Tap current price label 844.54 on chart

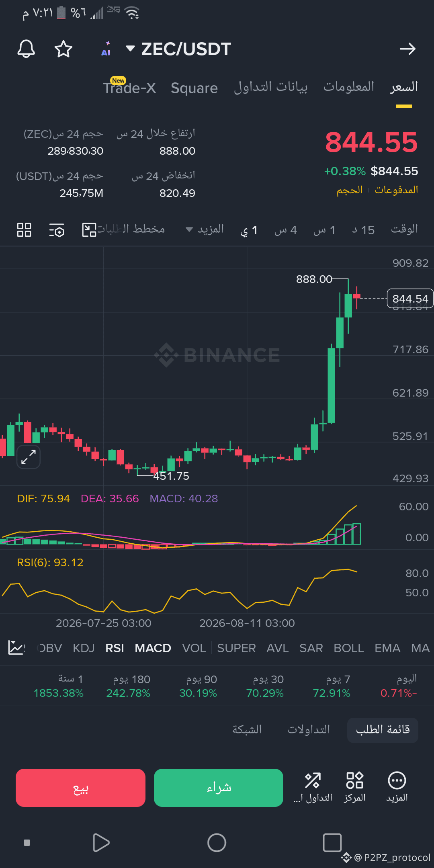[410, 299]
